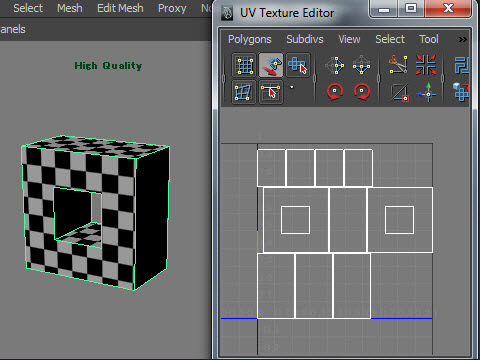Click the UV Texture Editor title bar

287,13
